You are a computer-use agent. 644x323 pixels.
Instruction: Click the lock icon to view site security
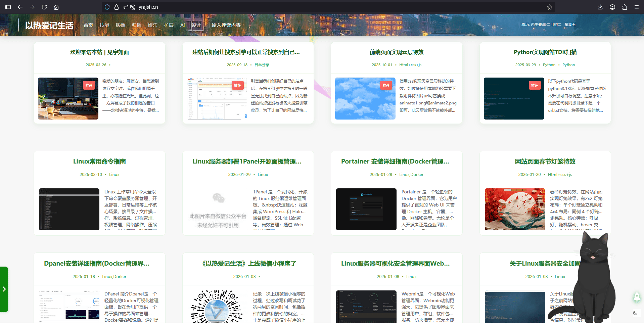pyautogui.click(x=116, y=7)
